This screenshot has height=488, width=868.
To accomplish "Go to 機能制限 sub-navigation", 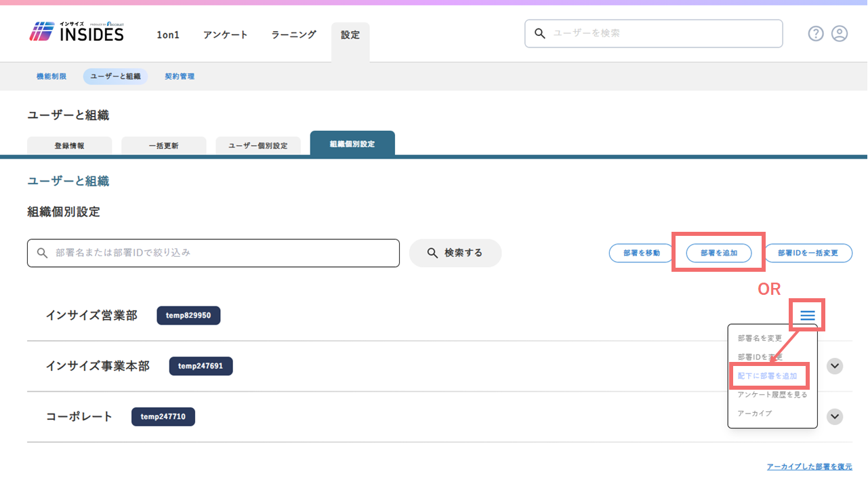I will pos(51,77).
